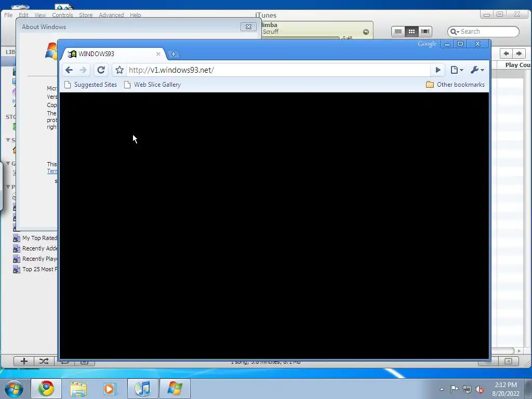This screenshot has height=399, width=532.
Task: Click the Go arrow beside the address bar
Action: 437,70
